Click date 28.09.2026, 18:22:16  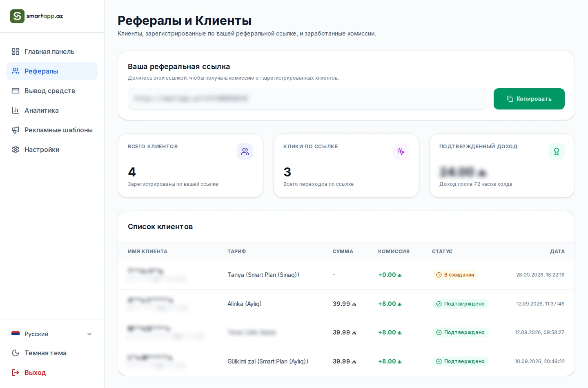[540, 275]
